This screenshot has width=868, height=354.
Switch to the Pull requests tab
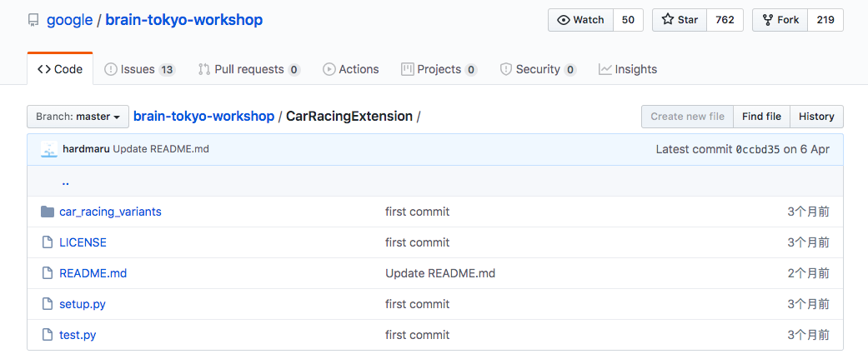click(x=248, y=69)
